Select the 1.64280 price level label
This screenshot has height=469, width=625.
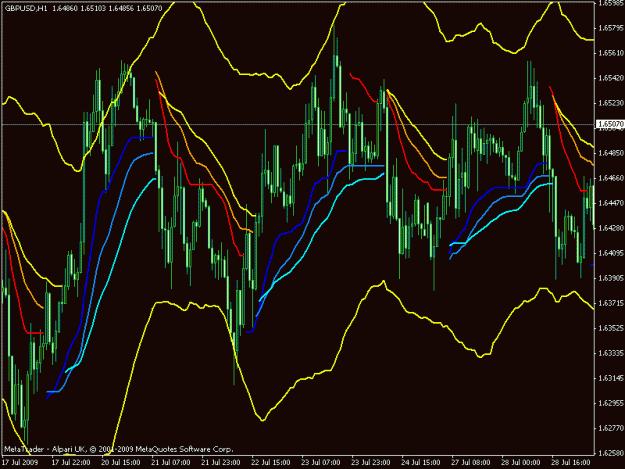(611, 228)
